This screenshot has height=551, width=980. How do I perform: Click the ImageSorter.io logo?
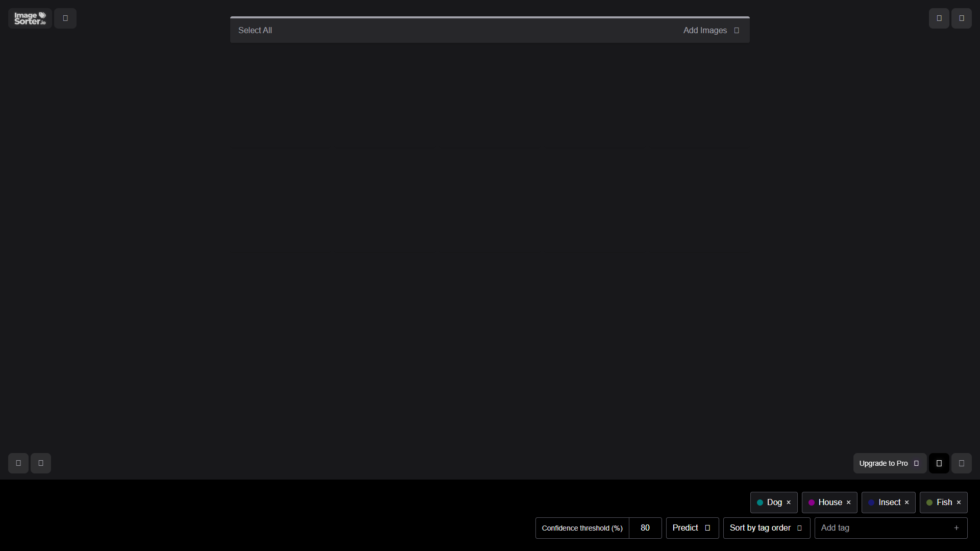point(30,18)
